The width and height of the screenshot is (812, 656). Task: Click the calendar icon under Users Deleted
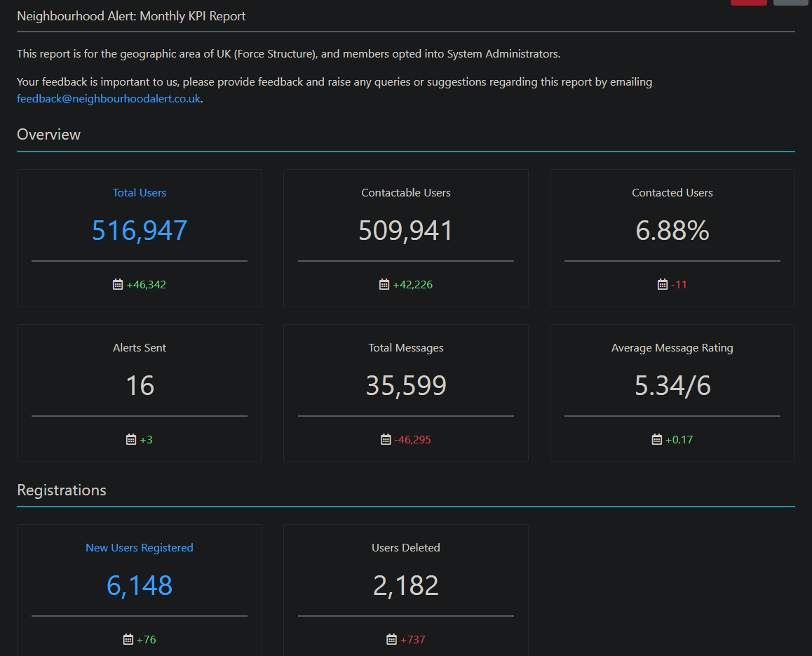tap(392, 640)
